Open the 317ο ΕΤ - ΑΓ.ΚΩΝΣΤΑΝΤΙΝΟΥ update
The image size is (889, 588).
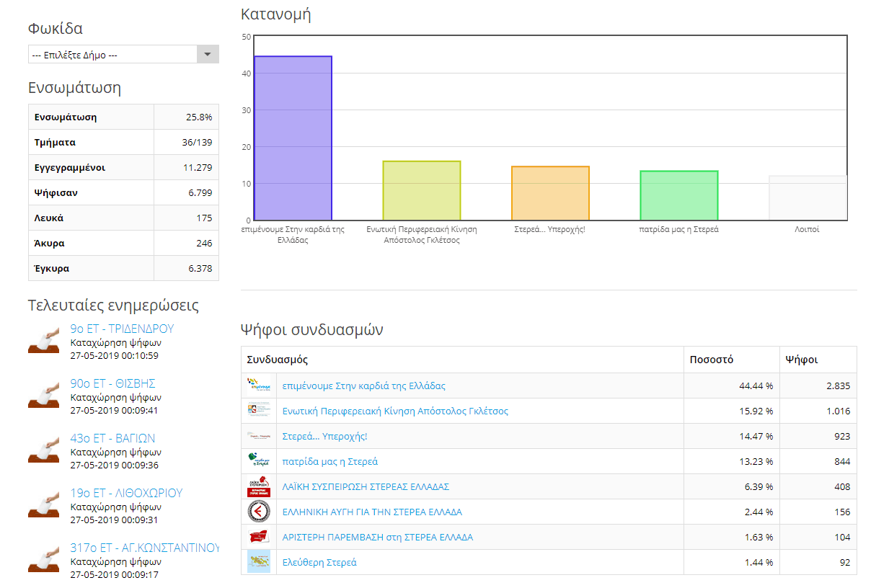coord(144,548)
